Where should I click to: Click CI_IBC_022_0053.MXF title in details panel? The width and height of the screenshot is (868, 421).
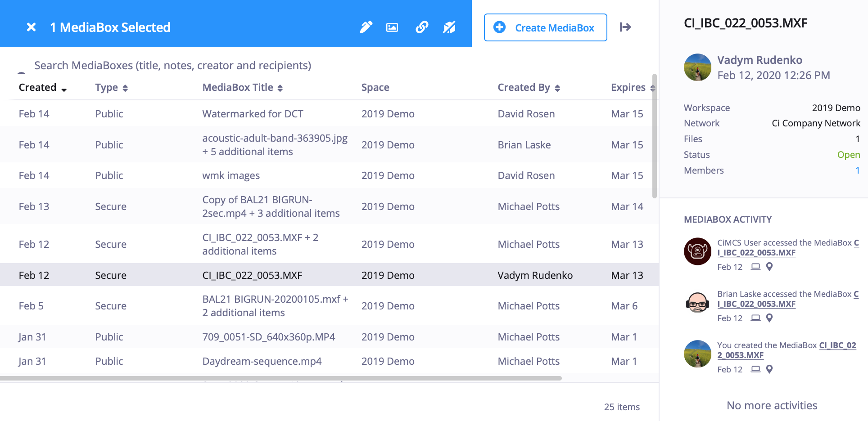coord(746,23)
